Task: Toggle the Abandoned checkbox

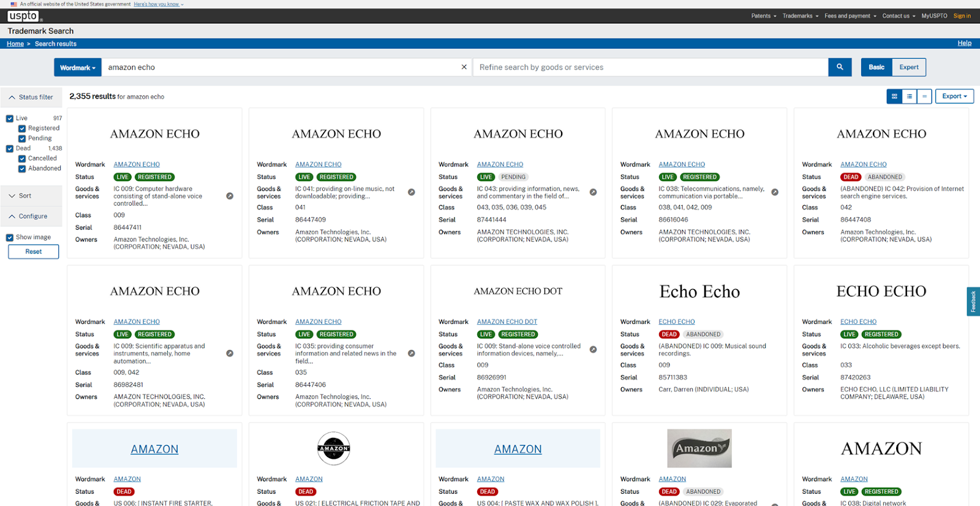Action: tap(22, 168)
